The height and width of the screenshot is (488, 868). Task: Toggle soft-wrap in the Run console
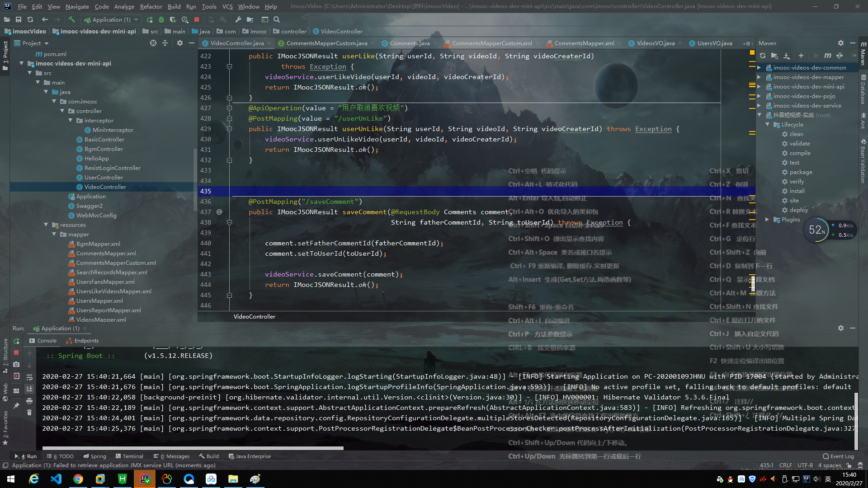coord(29,377)
